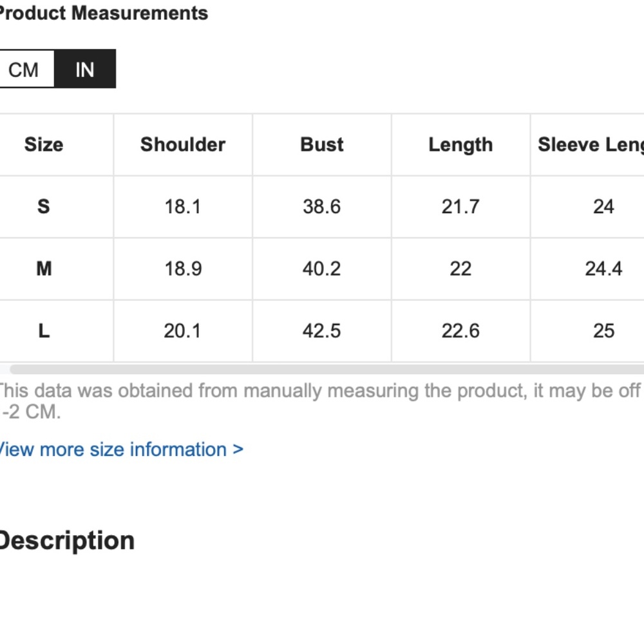The width and height of the screenshot is (644, 644).
Task: Select the IN unit toggle
Action: [x=85, y=69]
